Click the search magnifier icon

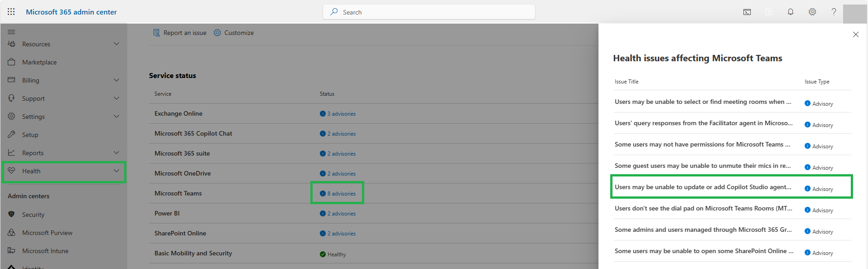coord(334,12)
